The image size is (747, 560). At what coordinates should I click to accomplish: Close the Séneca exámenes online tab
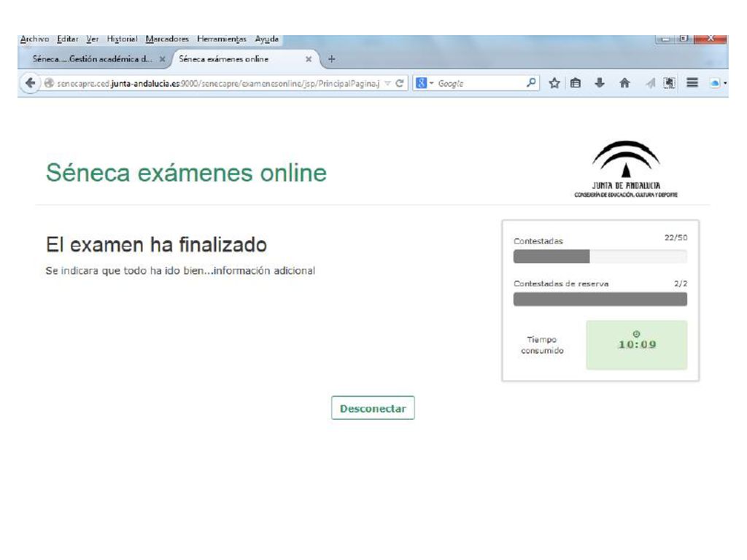coord(309,59)
